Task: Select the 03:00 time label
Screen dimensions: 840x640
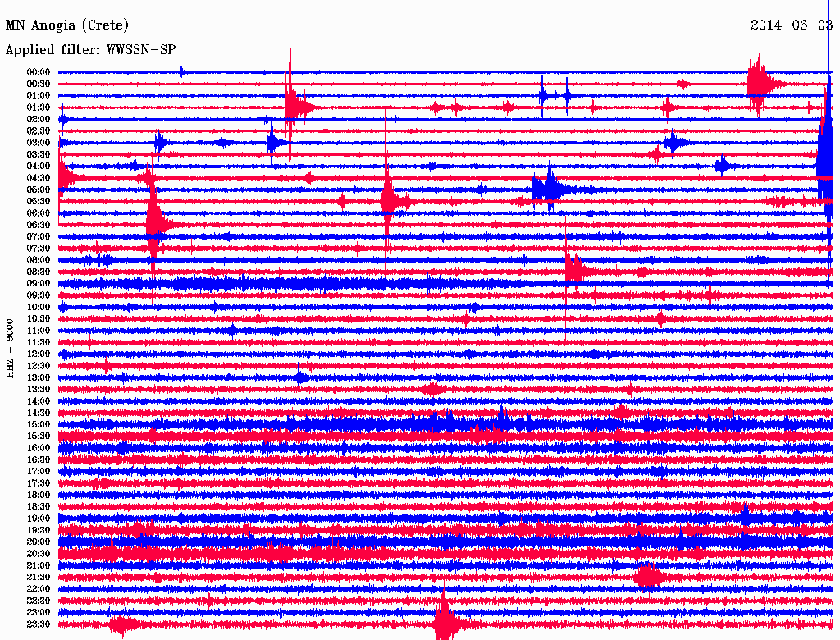Action: click(39, 143)
